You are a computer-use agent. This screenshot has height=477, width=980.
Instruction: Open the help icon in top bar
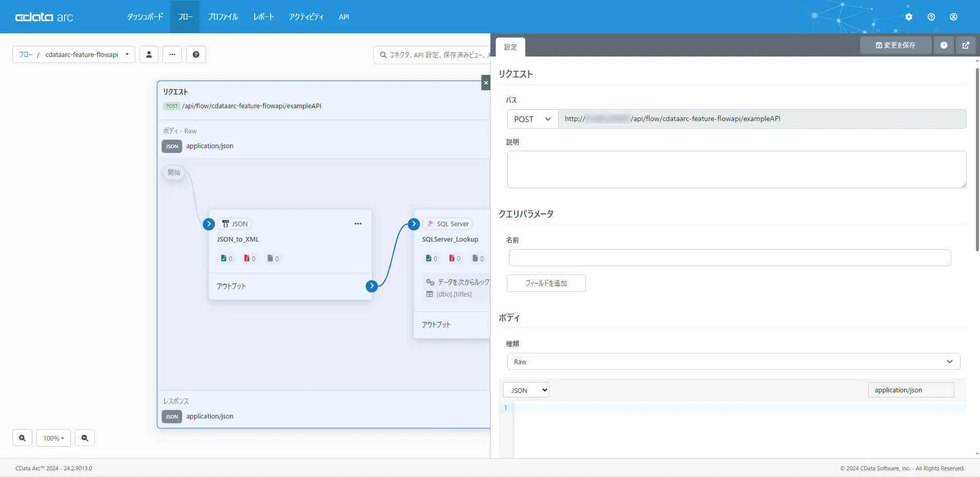pyautogui.click(x=931, y=17)
